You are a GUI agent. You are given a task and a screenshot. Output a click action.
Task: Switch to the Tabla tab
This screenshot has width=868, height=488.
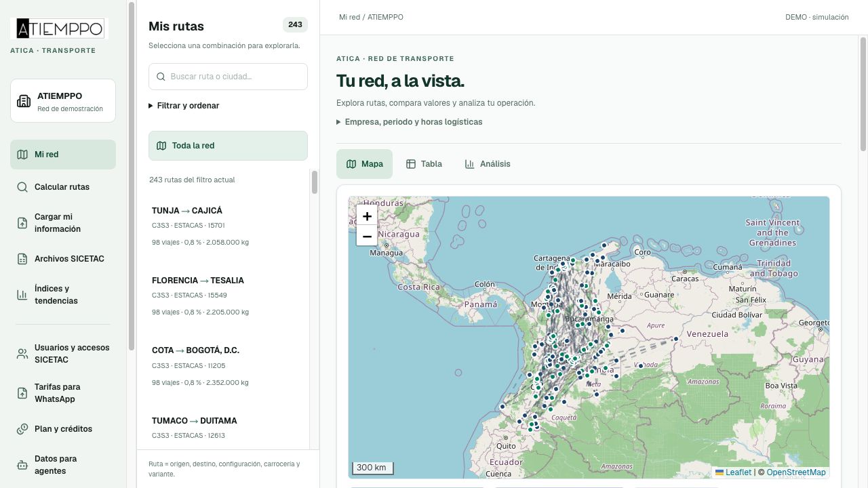coord(424,164)
